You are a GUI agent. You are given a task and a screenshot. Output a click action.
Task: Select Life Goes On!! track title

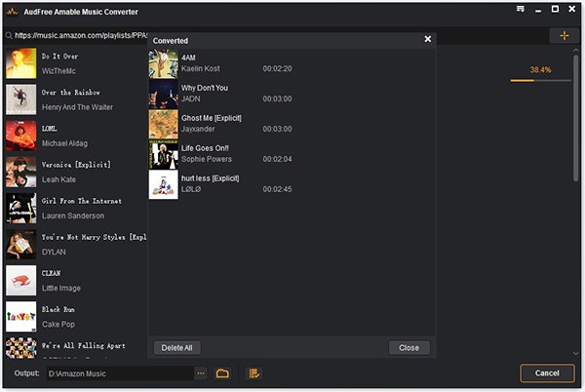[x=205, y=148]
